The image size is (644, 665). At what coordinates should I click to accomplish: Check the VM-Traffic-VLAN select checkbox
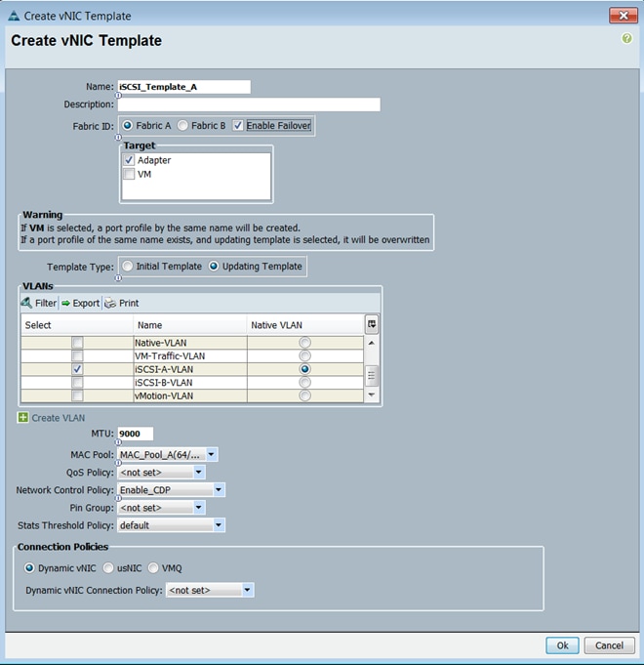click(77, 355)
